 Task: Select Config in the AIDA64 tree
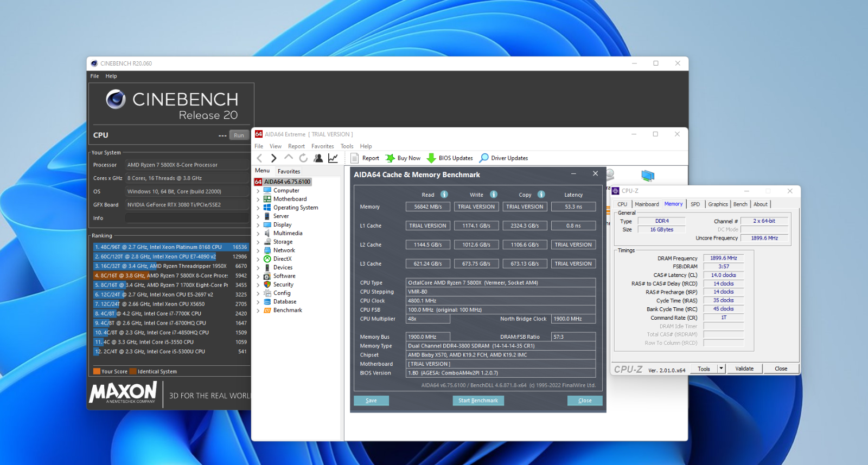282,293
